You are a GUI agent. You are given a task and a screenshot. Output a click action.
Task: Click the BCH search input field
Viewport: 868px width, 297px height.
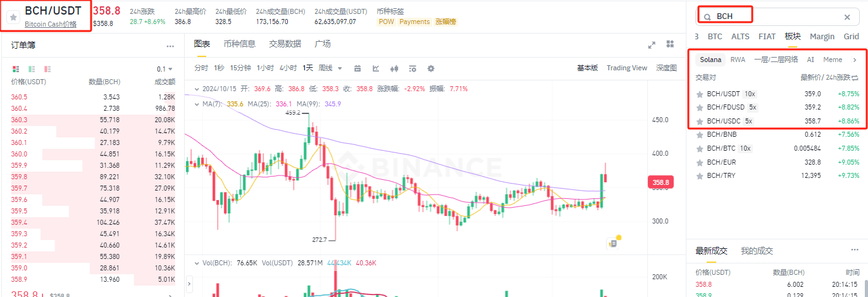778,16
